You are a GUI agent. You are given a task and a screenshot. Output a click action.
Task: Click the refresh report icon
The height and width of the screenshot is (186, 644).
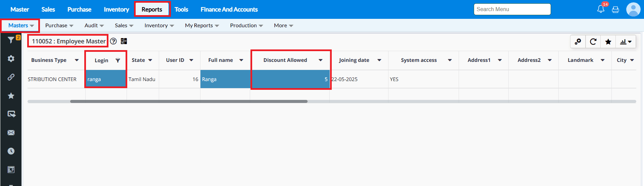click(x=593, y=42)
